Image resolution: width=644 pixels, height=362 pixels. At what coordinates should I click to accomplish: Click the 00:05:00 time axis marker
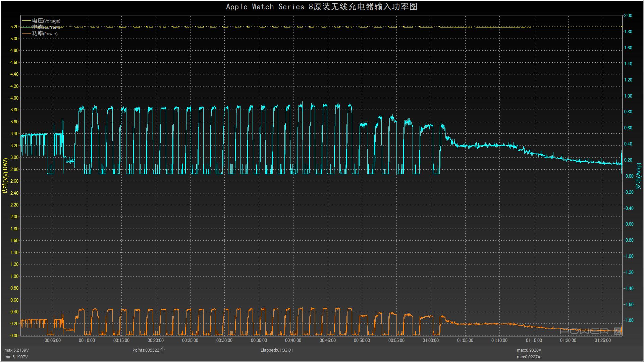[53, 340]
